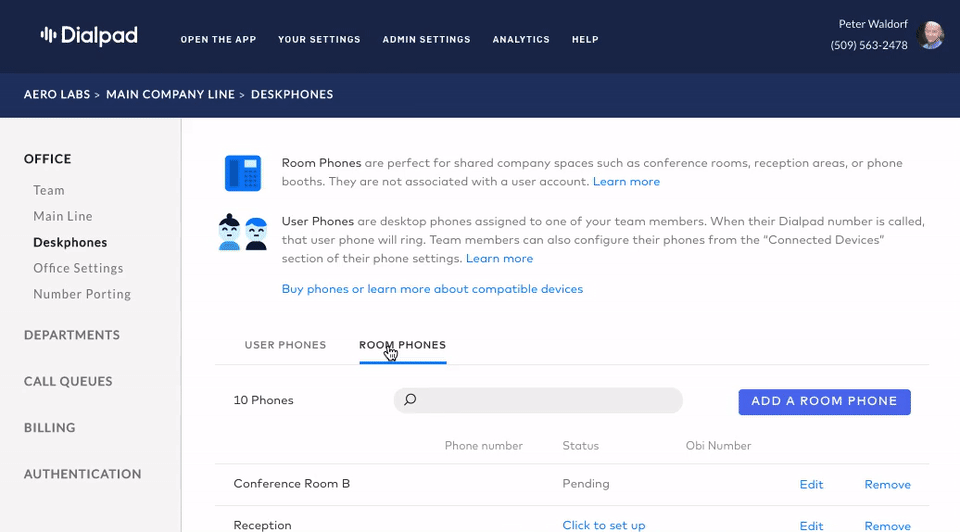
Task: Open Your Settings menu item
Action: tap(319, 39)
